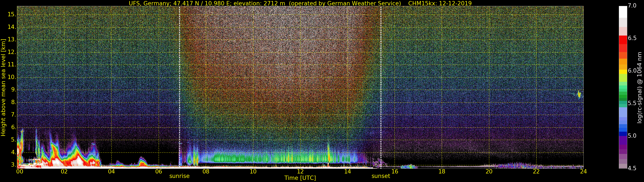Click height tick label '13.'
This screenshot has height=182, width=644.
point(12,40)
